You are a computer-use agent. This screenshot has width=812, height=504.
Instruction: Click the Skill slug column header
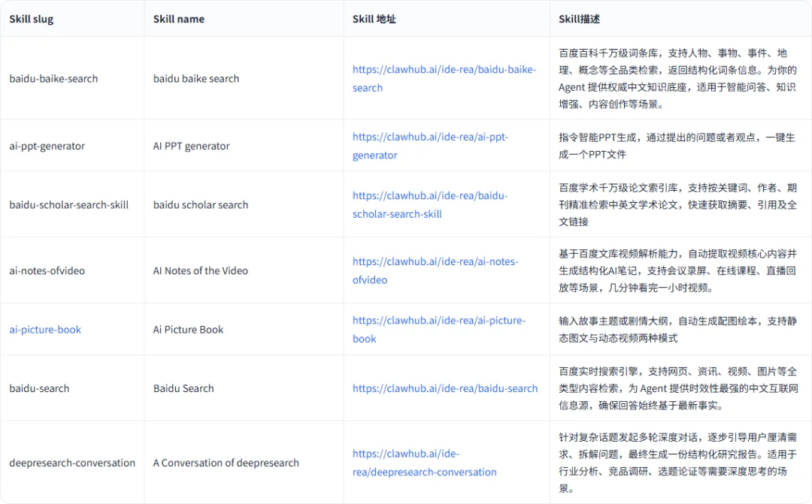31,19
